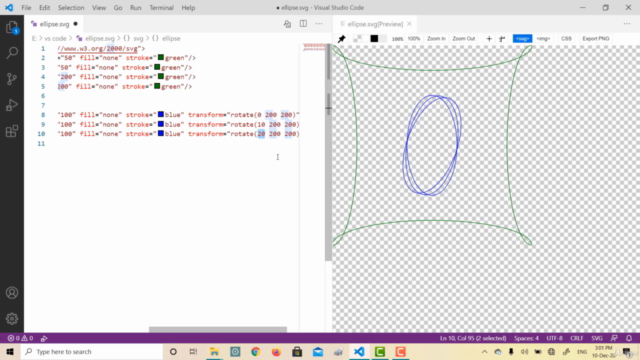Open the Edit menu
The width and height of the screenshot is (640, 360).
click(44, 7)
